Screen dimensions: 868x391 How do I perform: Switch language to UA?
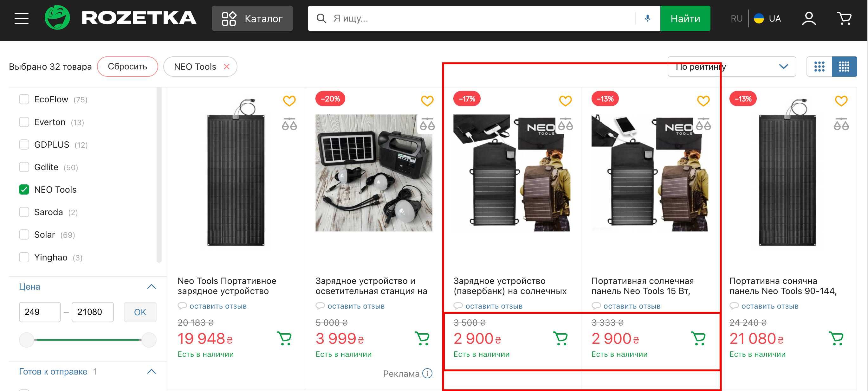point(768,18)
